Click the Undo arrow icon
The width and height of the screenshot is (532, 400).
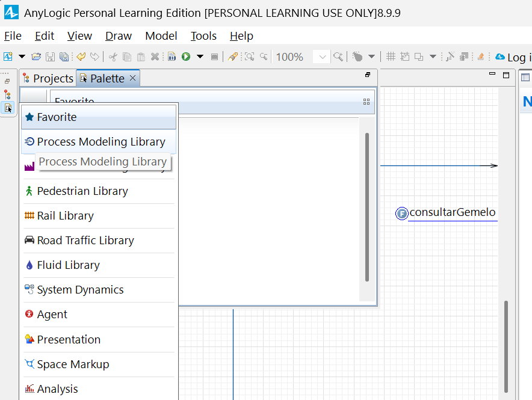81,57
